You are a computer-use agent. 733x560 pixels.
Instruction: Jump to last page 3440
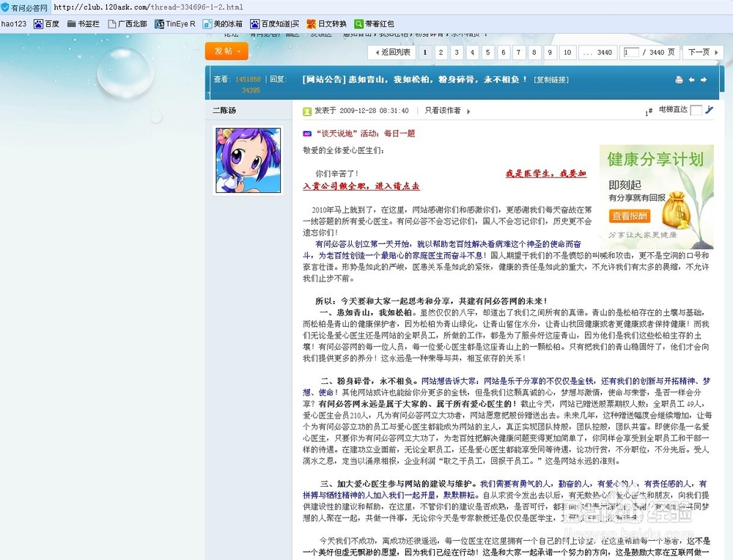click(x=597, y=52)
